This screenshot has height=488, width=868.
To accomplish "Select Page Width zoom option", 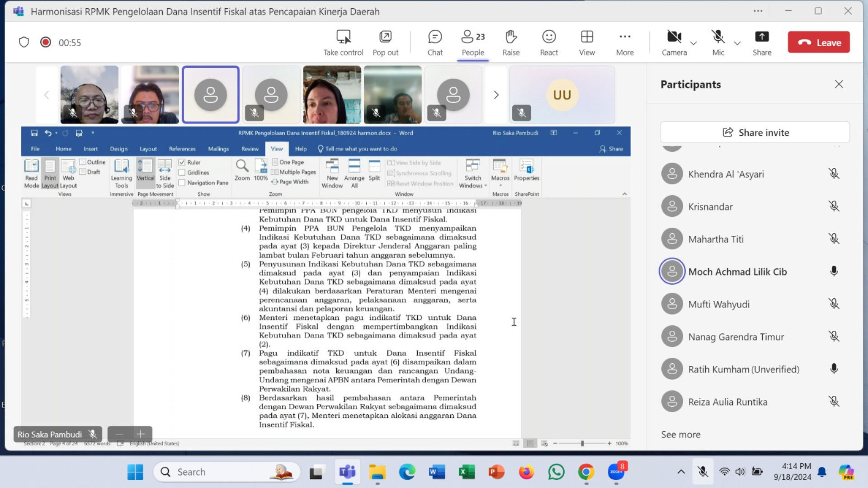I will click(x=290, y=182).
